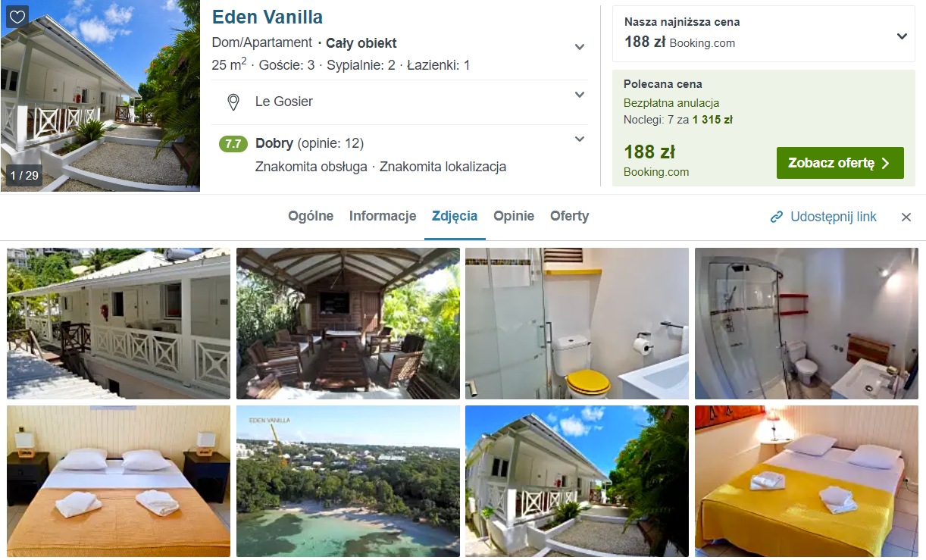Open the aerial beach view photo
Image resolution: width=926 pixels, height=560 pixels.
tap(348, 481)
